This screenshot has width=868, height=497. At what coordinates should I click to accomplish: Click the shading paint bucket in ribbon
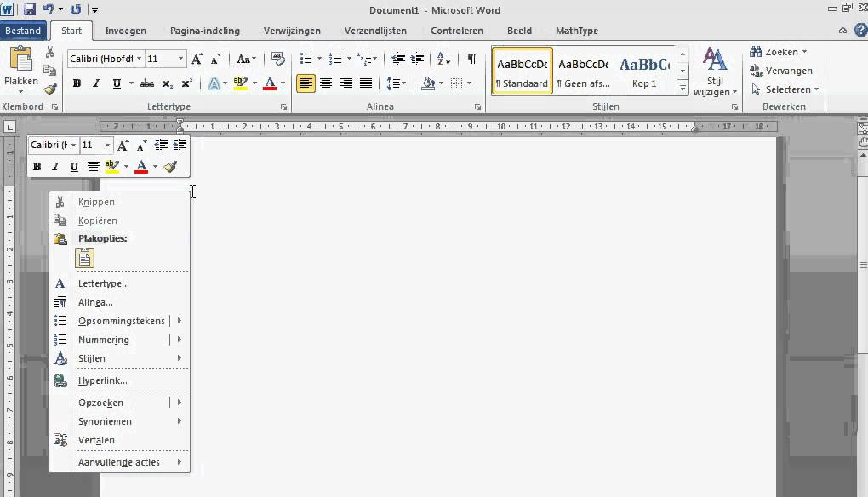click(428, 83)
